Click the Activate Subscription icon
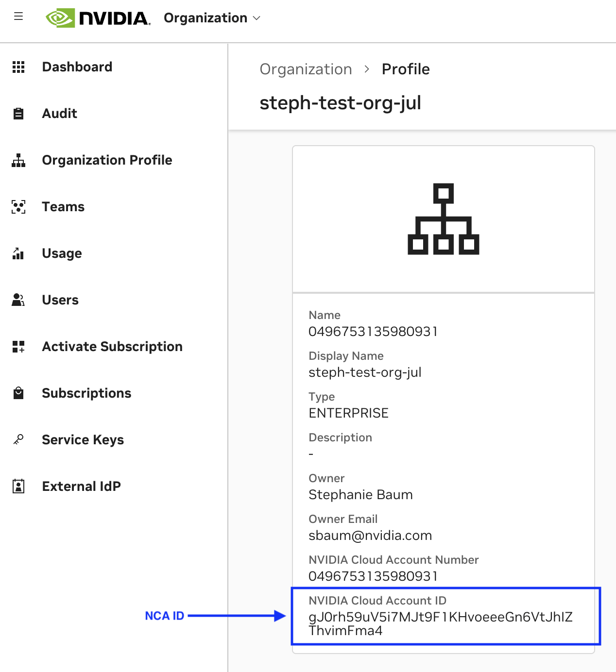The image size is (616, 672). [x=18, y=347]
